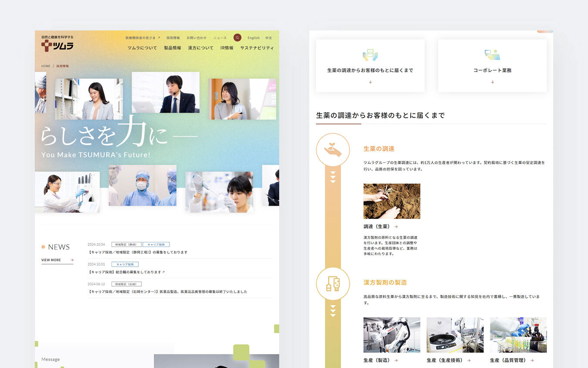Viewport: 588px width, 368px height.
Task: Open the ニュース link in header
Action: tap(220, 38)
